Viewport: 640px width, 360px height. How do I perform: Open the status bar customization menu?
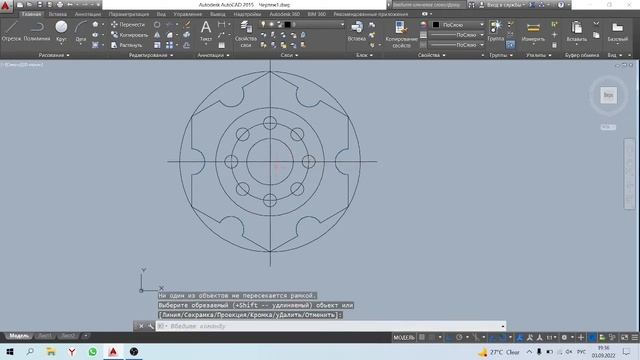tap(635, 338)
